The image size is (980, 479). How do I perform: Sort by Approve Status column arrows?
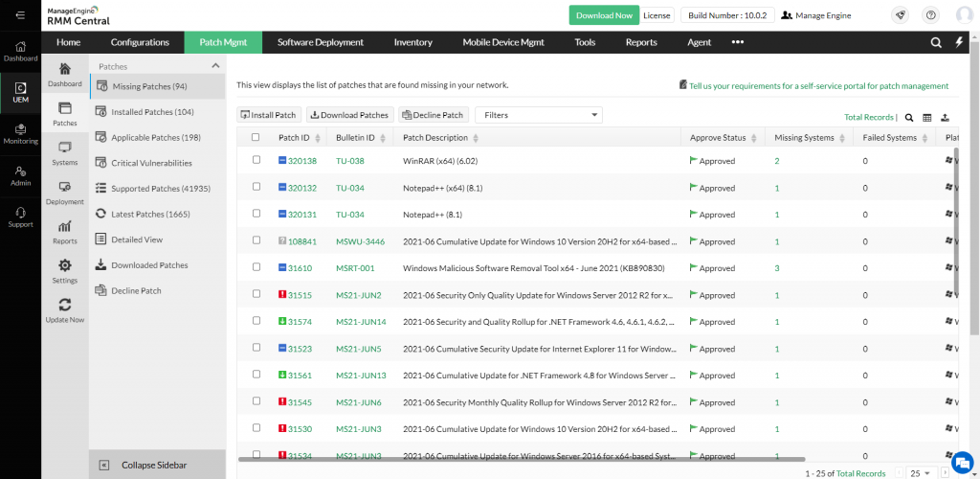[x=754, y=138]
